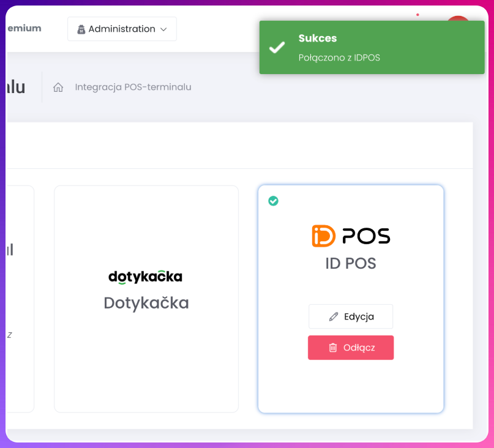Select the Dotykačka integration card
Image resolution: width=494 pixels, height=448 pixels.
point(146,298)
